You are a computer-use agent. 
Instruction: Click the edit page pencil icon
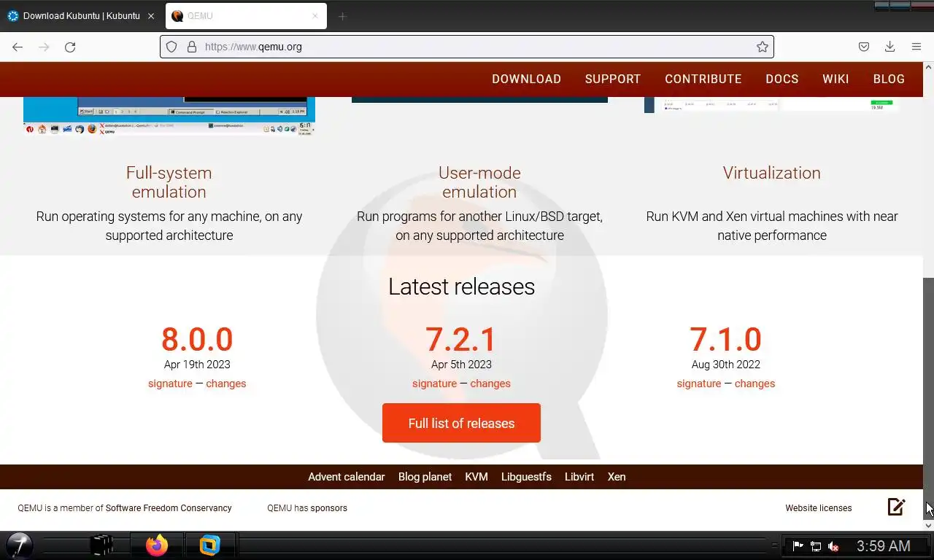coord(897,507)
